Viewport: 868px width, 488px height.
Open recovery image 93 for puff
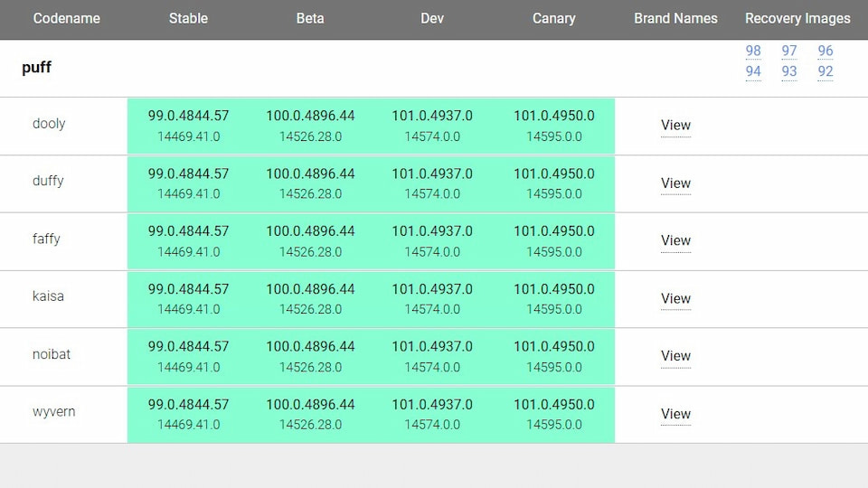point(788,71)
